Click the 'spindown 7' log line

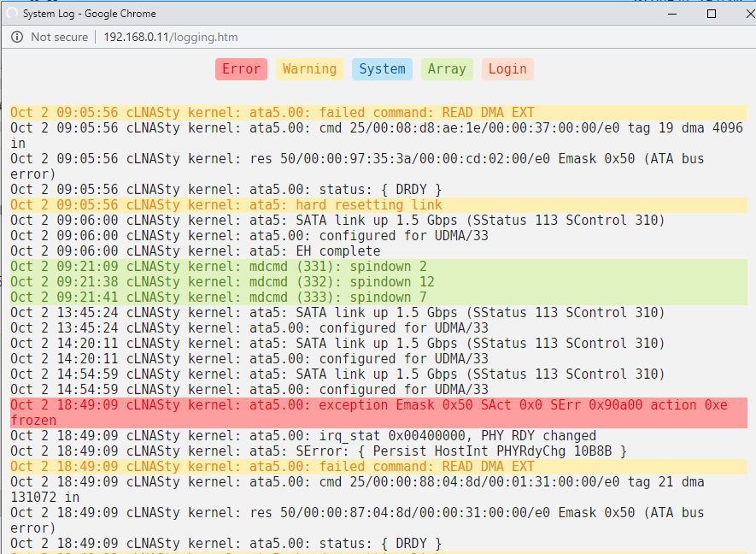(x=379, y=298)
